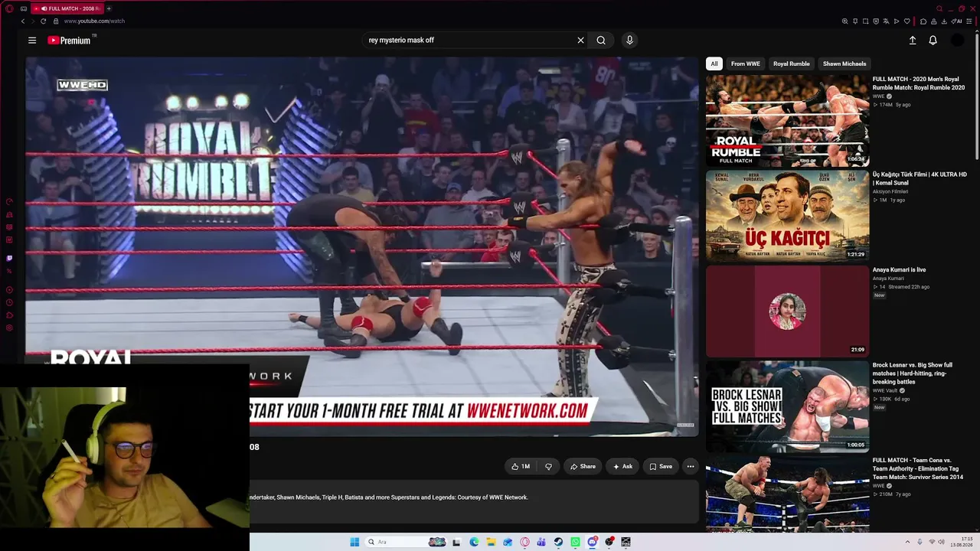The height and width of the screenshot is (551, 980).
Task: Go back with browser back arrow
Action: 23,21
